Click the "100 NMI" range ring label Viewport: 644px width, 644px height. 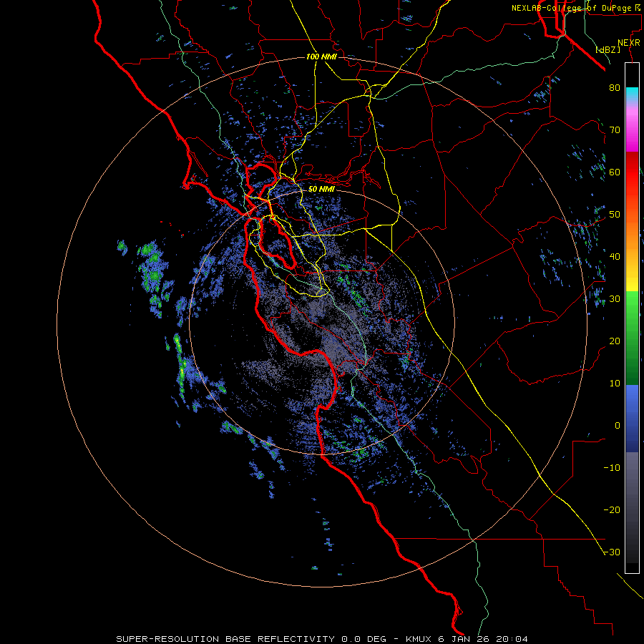click(321, 57)
